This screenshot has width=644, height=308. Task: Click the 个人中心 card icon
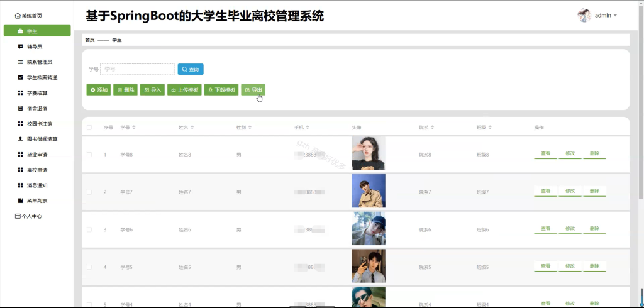17,216
